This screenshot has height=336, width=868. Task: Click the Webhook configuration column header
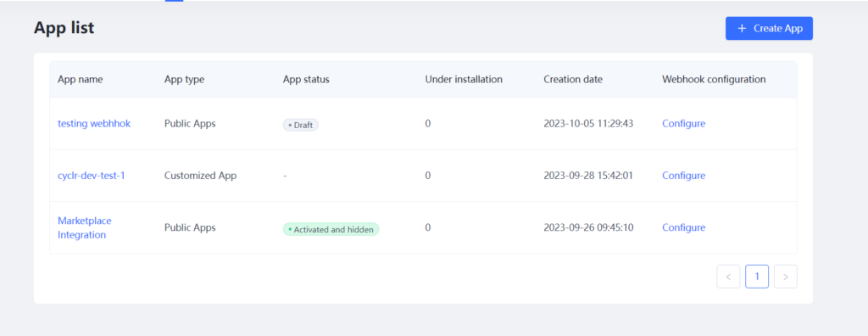click(714, 79)
